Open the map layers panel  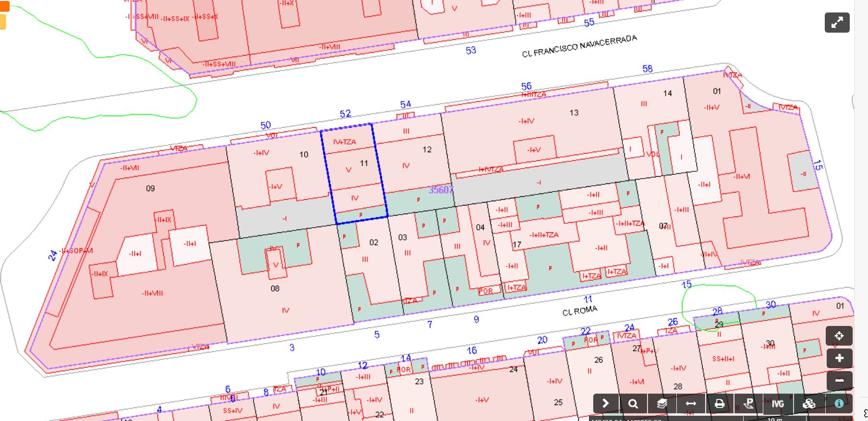[x=662, y=404]
